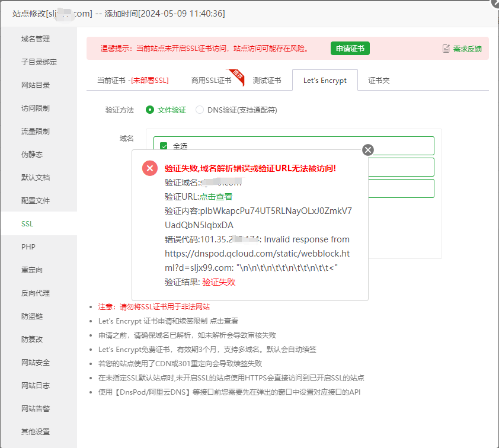
Task: Click the CDN或301重定向 renewal note
Action: click(180, 364)
